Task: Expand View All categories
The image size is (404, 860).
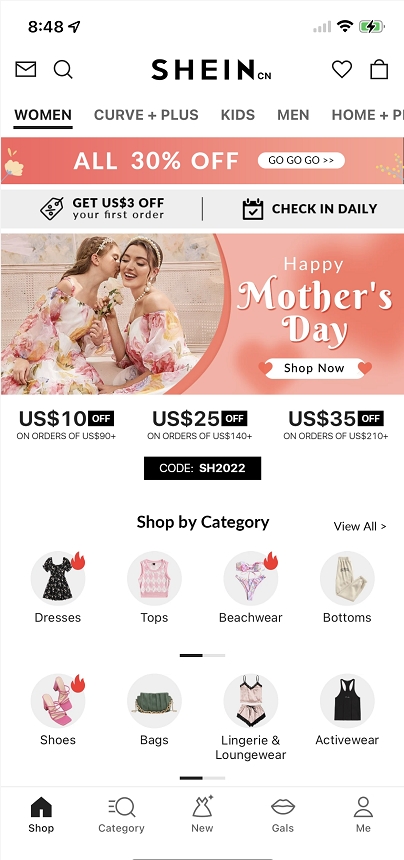Action: coord(360,527)
